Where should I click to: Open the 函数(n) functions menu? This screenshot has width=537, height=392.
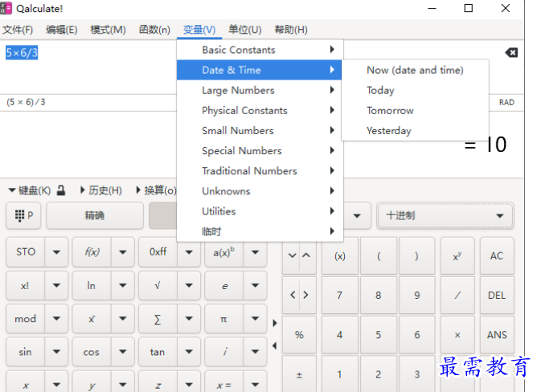[154, 30]
